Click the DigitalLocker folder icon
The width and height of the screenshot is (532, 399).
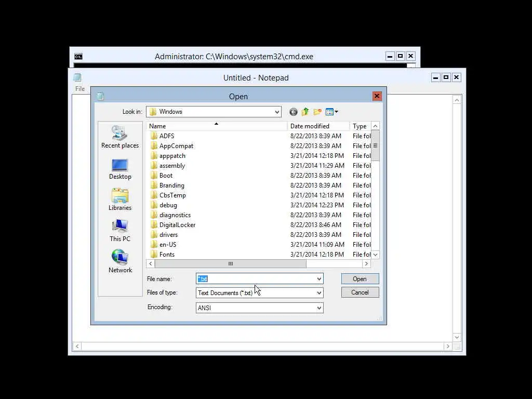click(x=154, y=224)
